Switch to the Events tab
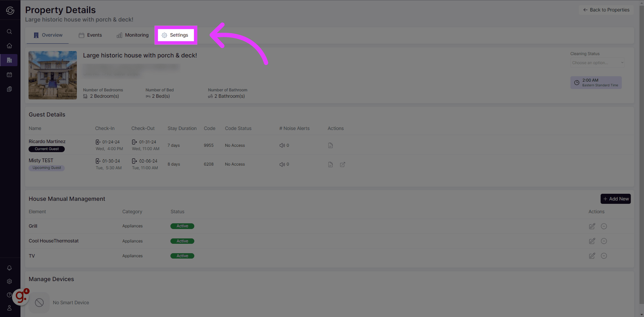 tap(90, 35)
